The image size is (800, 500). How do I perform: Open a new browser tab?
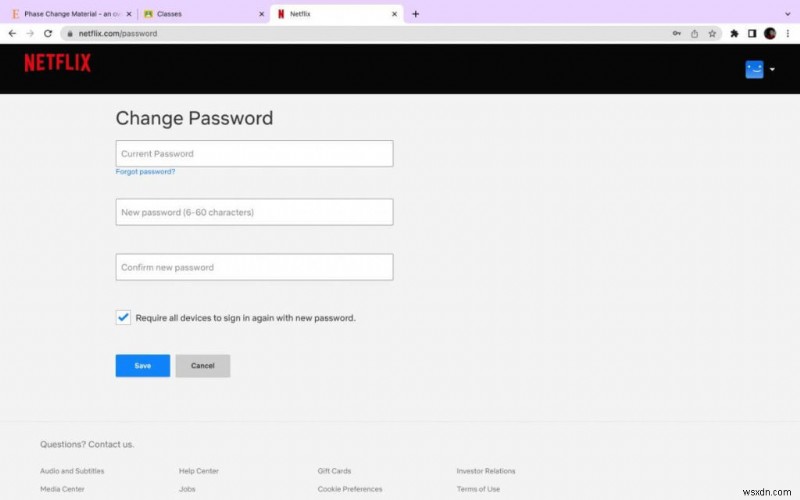click(x=415, y=14)
